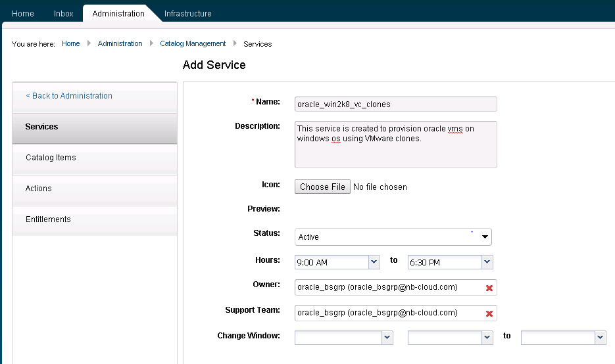Open the third Change Window dropdown
The image size is (615, 364).
point(600,337)
